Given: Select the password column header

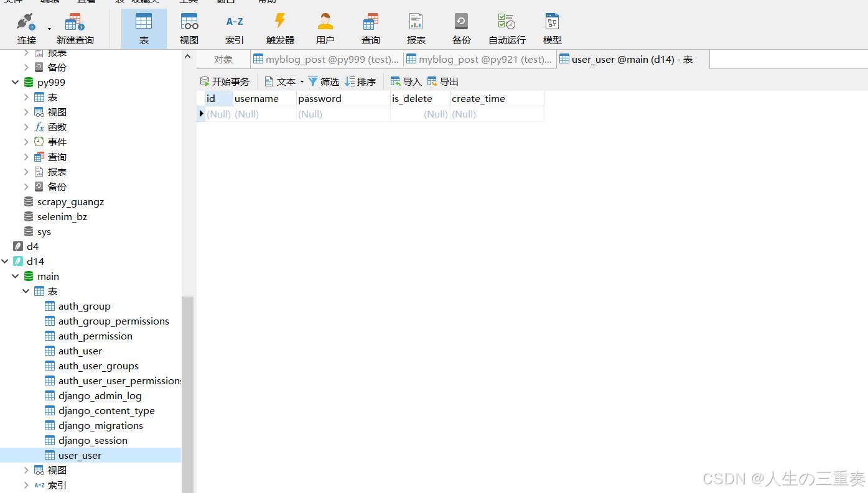Looking at the screenshot, I should (343, 98).
